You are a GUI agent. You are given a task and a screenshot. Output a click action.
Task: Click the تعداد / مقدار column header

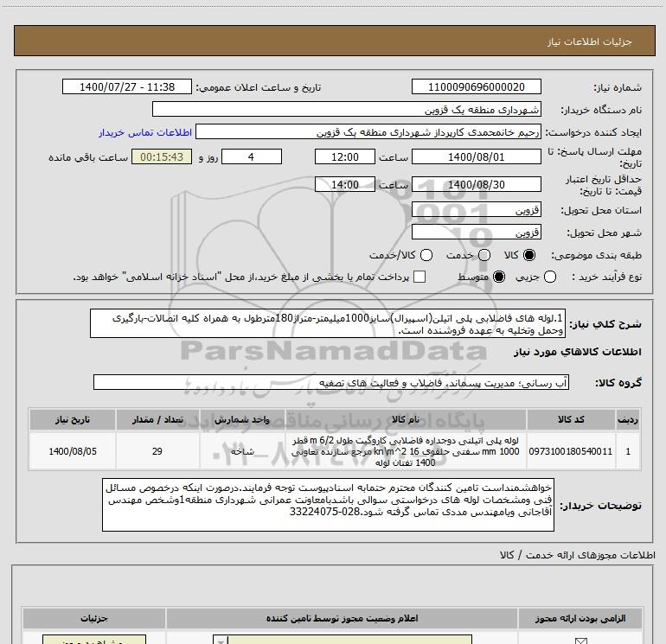tap(157, 419)
